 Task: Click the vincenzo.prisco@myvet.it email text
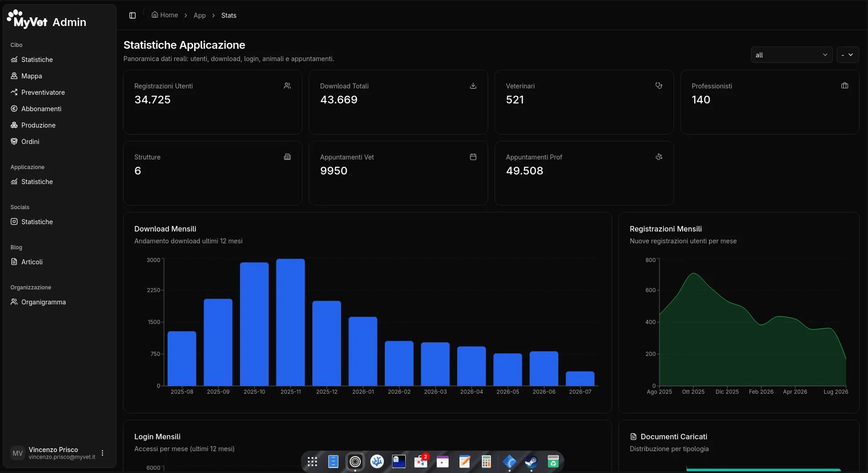point(62,457)
